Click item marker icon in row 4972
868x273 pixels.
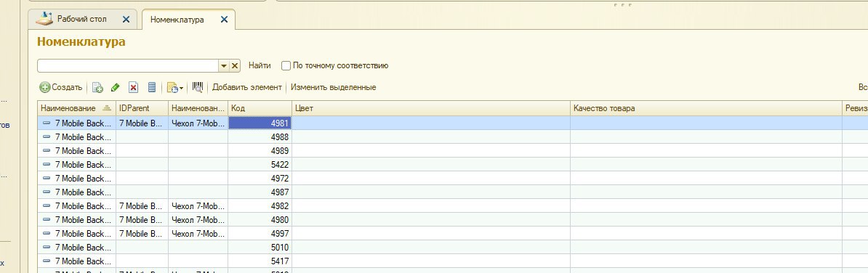point(47,179)
